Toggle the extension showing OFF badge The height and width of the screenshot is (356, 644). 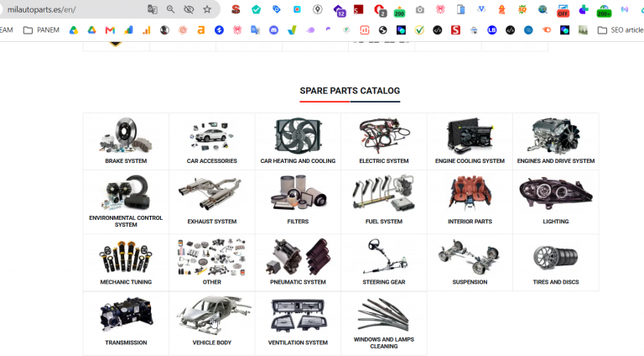pos(563,11)
